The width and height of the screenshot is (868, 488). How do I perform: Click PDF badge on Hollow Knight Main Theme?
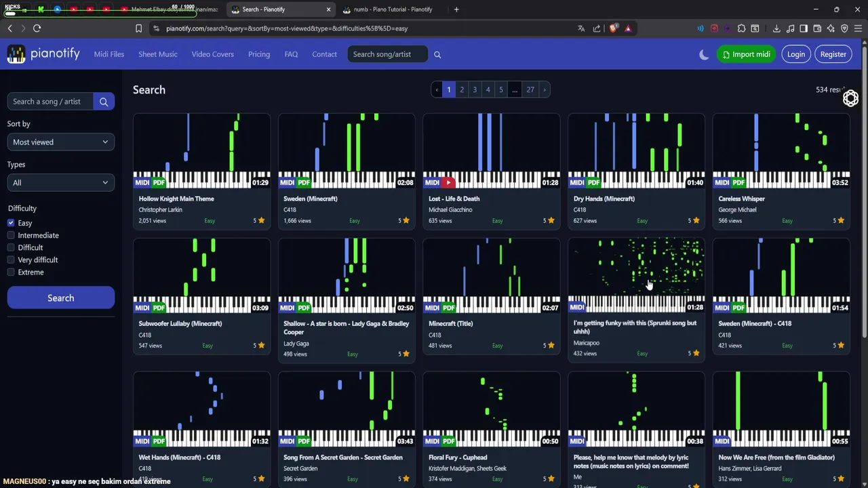159,182
